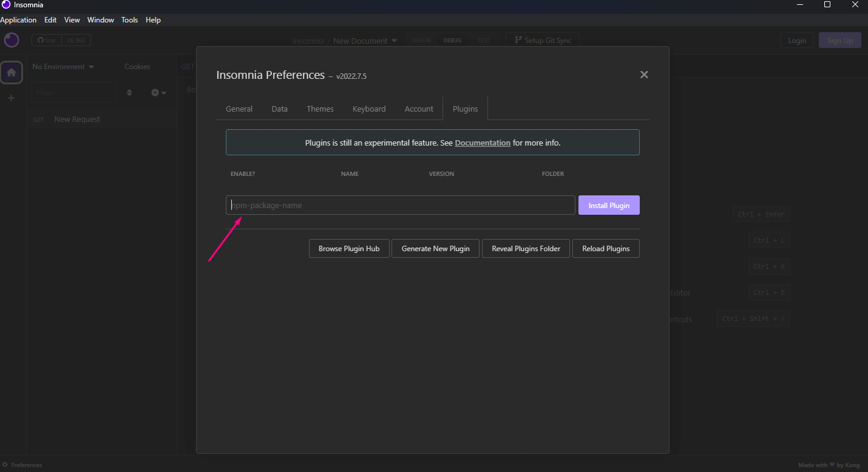
Task: Open the Help menu
Action: [154, 20]
